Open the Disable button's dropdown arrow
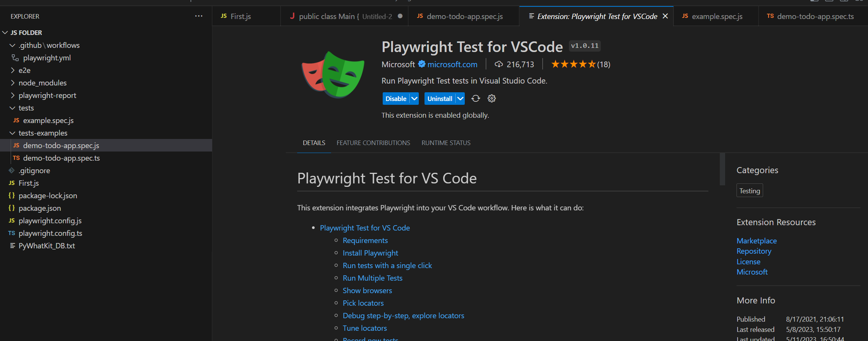Image resolution: width=868 pixels, height=341 pixels. [x=413, y=98]
